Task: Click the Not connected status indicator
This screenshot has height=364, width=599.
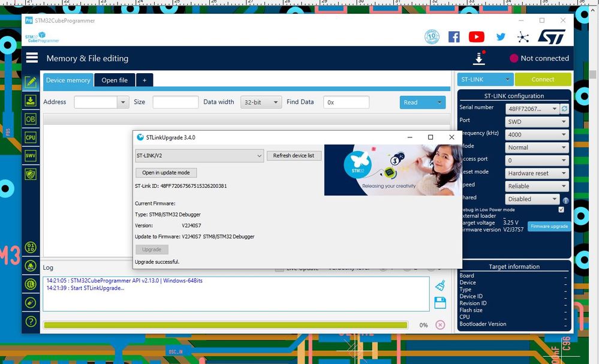Action: pyautogui.click(x=539, y=58)
